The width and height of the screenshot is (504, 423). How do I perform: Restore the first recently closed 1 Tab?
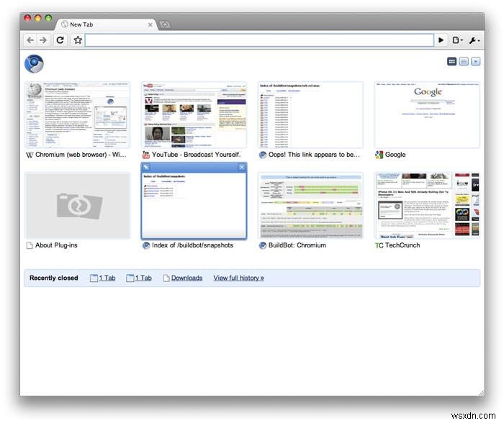(x=107, y=278)
